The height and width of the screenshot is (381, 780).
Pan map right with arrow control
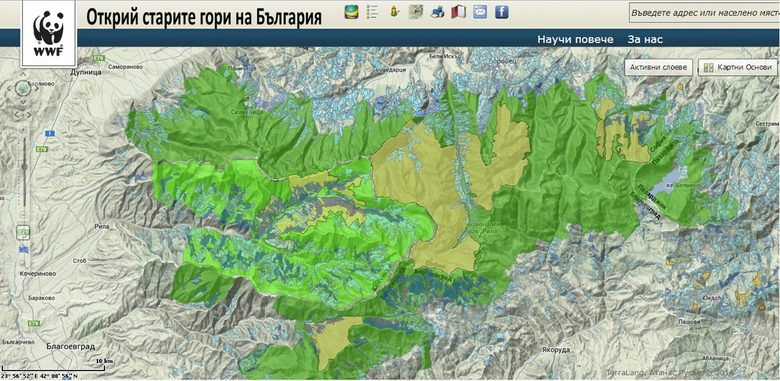(x=37, y=89)
